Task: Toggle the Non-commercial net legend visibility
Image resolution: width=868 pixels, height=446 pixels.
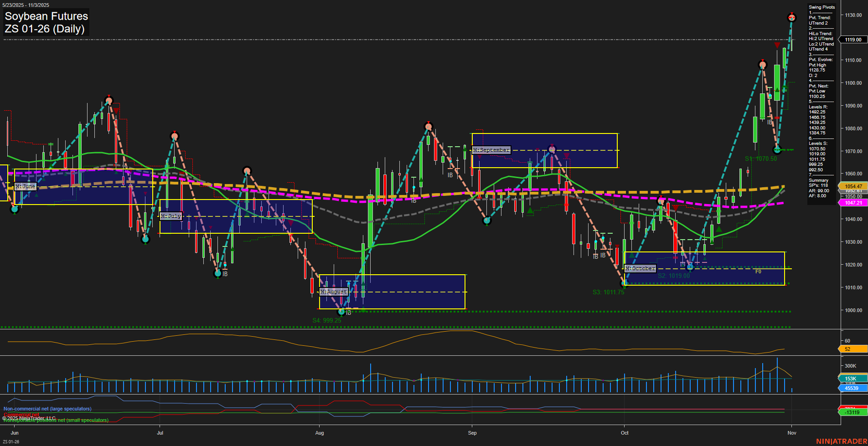Action: pos(47,409)
